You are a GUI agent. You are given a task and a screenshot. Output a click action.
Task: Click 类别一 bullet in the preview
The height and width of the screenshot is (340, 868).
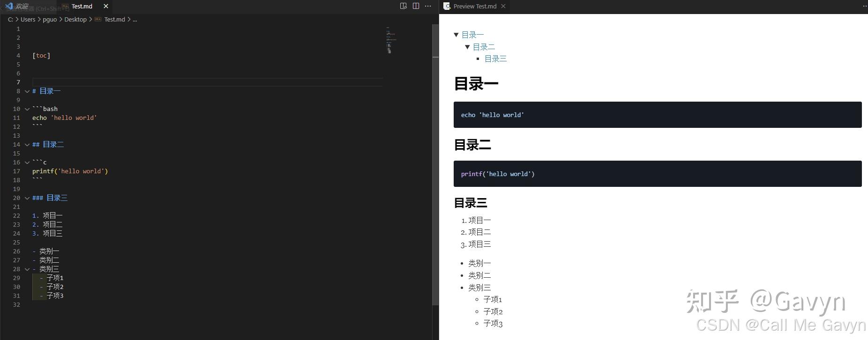(x=479, y=263)
